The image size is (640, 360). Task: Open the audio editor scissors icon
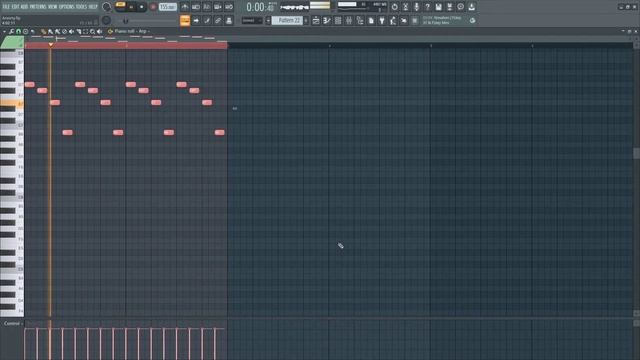(x=405, y=7)
